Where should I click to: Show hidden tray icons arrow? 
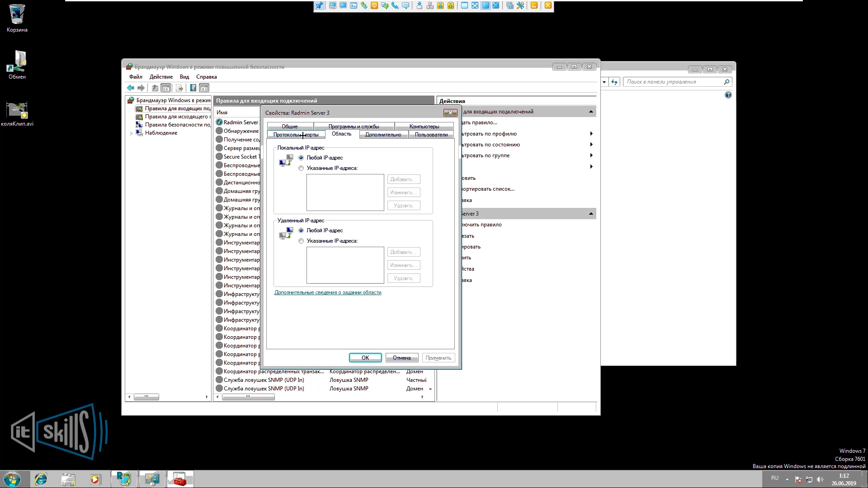tap(787, 479)
